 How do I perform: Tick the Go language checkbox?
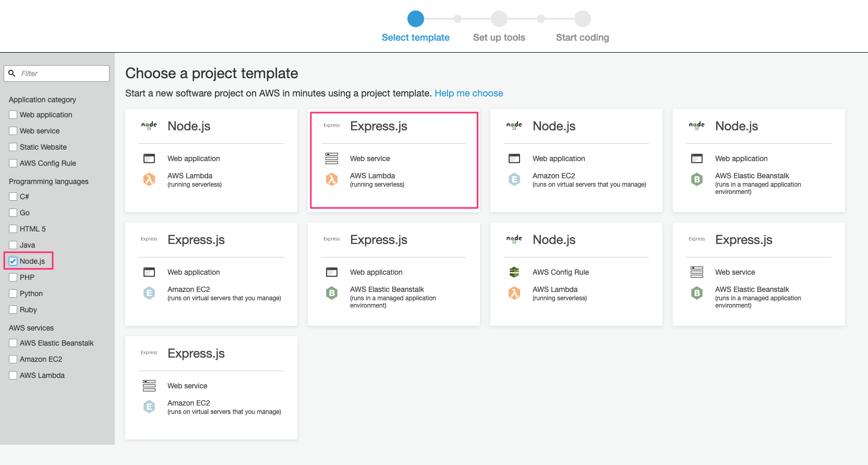[13, 213]
